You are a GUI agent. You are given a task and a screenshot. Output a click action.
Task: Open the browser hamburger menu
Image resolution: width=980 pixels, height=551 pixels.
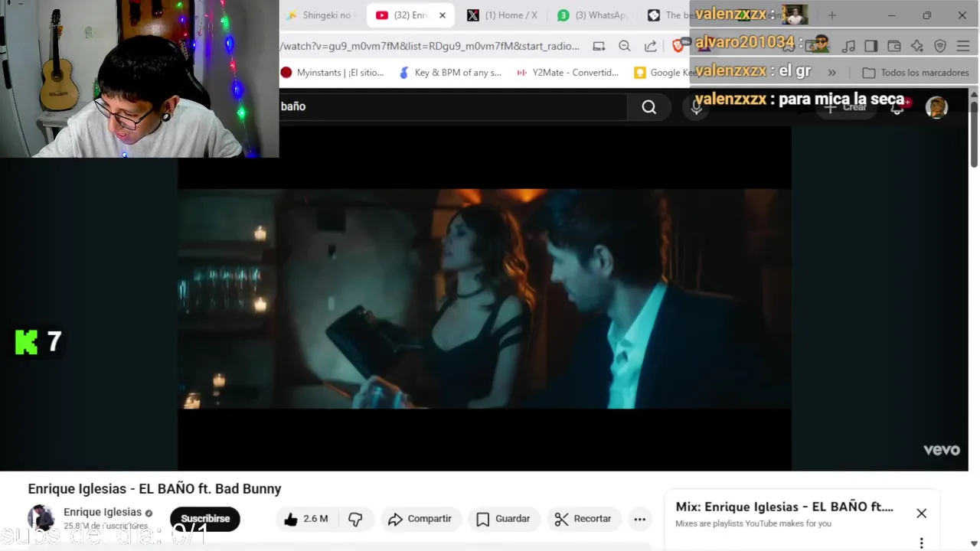point(963,46)
